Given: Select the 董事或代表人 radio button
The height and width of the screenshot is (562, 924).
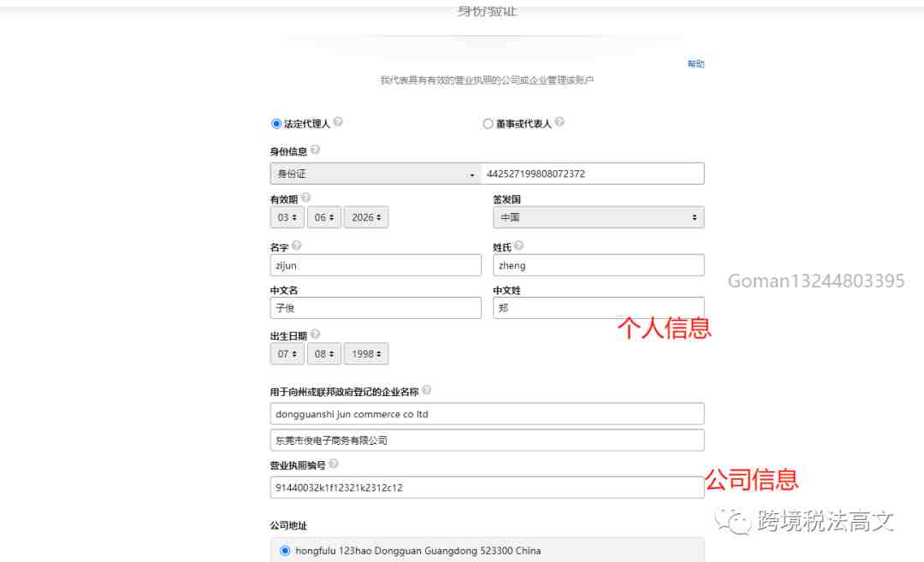Looking at the screenshot, I should pyautogui.click(x=488, y=124).
